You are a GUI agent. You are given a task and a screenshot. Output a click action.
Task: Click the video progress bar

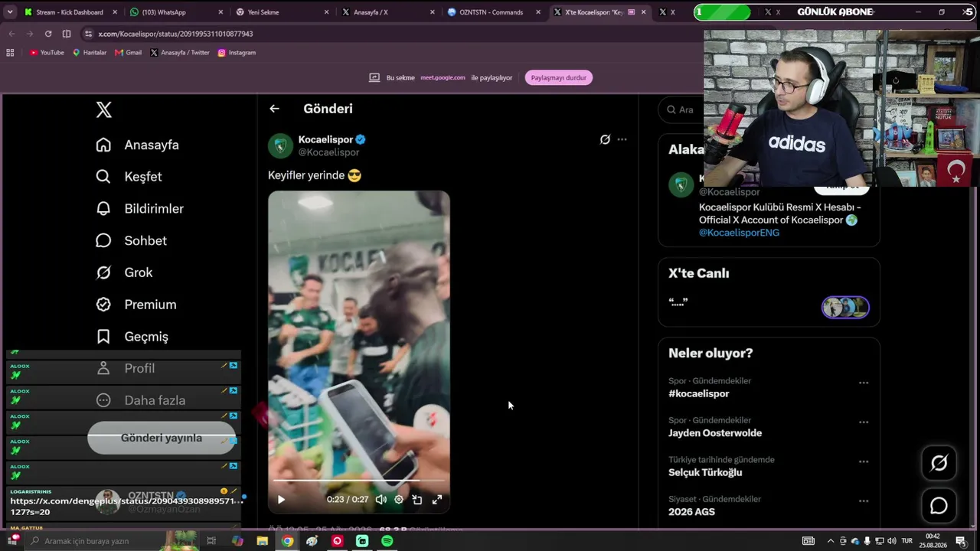pos(359,481)
